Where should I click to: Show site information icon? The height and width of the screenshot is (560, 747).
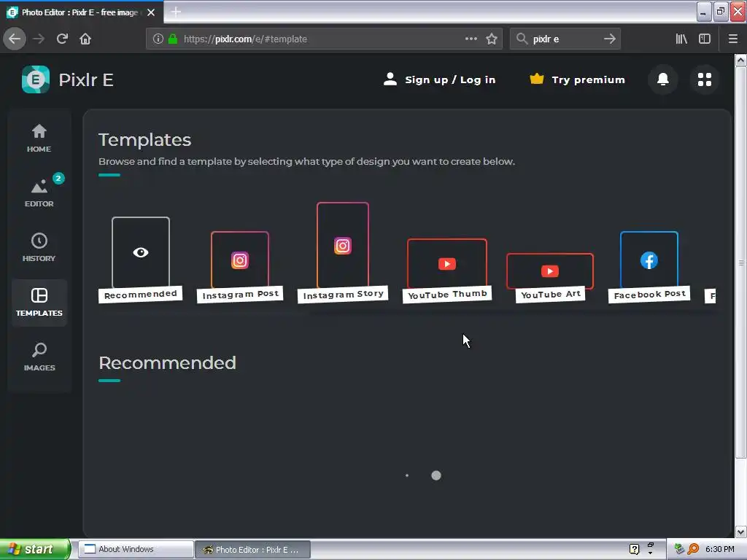(x=158, y=39)
